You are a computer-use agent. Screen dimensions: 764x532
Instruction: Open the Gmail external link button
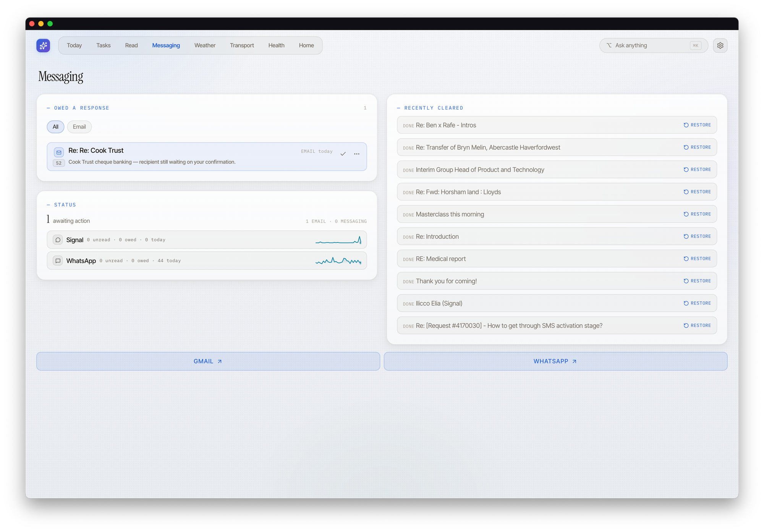click(208, 361)
